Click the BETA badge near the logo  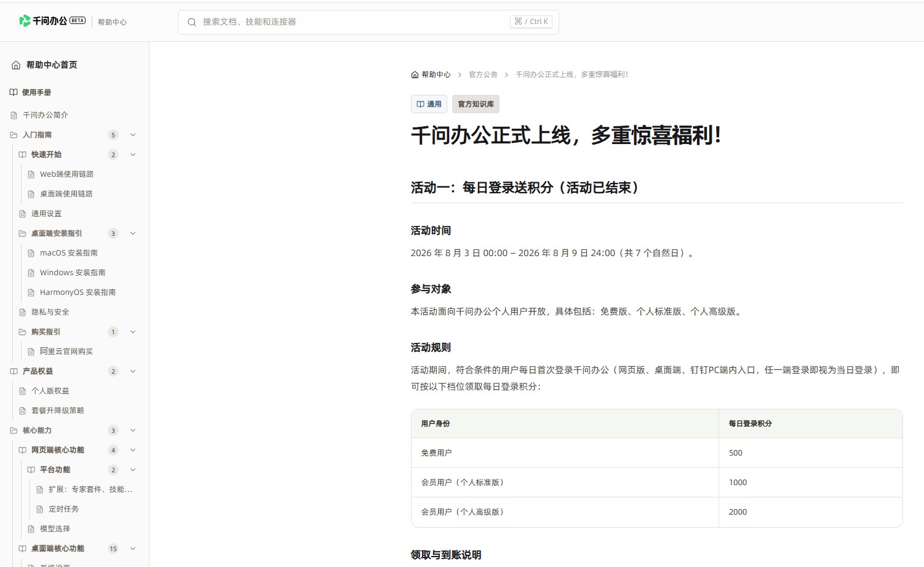pos(78,20)
